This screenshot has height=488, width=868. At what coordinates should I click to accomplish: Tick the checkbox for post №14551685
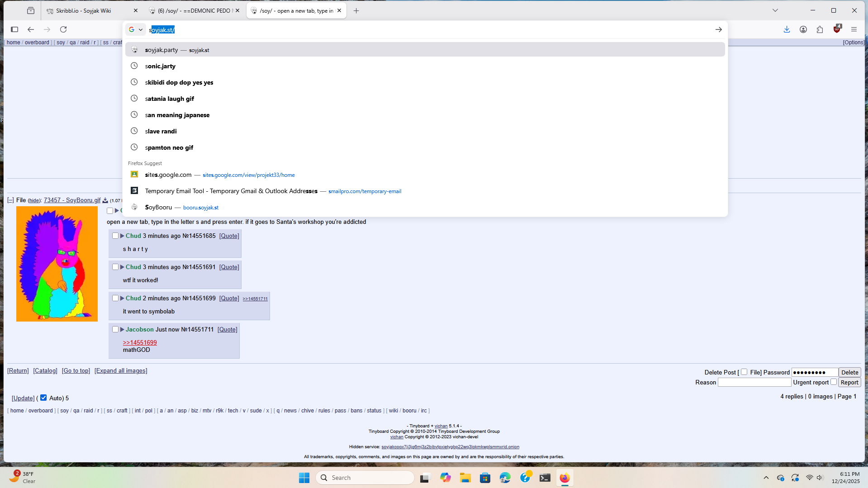[115, 236]
